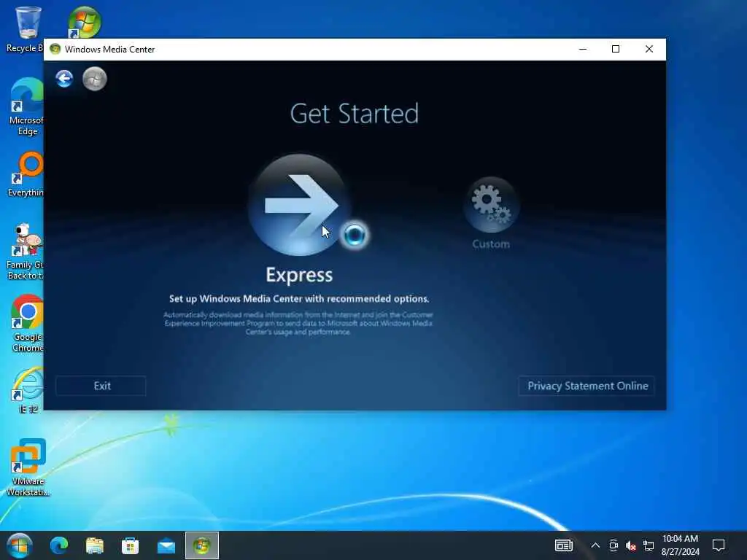Click the network tray icon

click(x=649, y=545)
